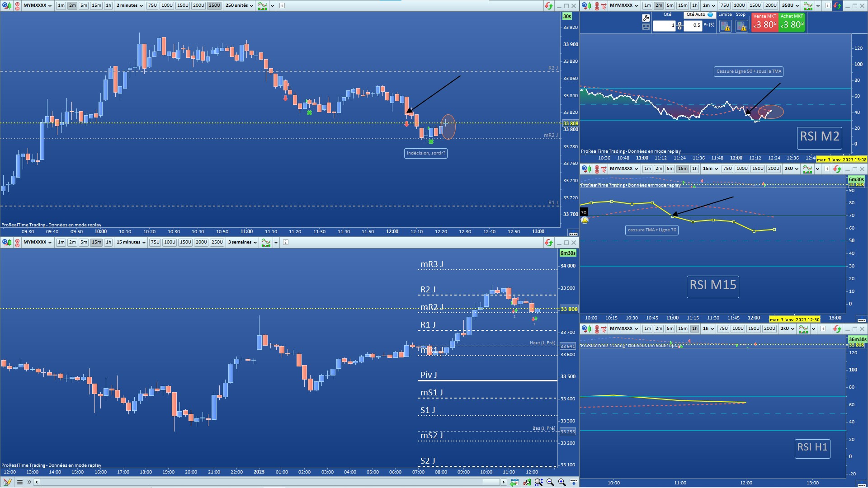Click the keyboard shortcuts icon in order panel
Screen dimensions: 868x488
[x=646, y=27]
